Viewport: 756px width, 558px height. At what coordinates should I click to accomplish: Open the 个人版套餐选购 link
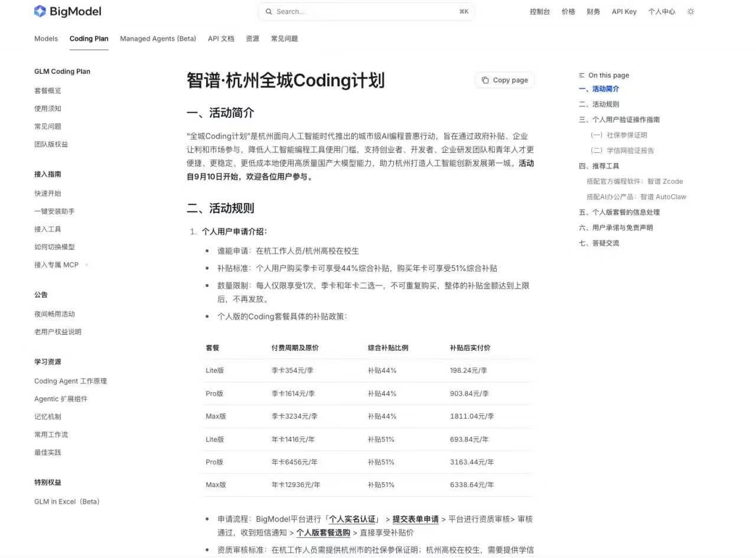click(323, 532)
